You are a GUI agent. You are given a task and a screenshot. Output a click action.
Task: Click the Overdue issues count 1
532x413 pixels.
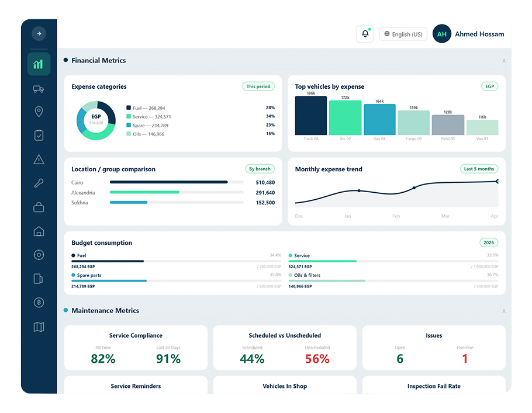tap(465, 359)
